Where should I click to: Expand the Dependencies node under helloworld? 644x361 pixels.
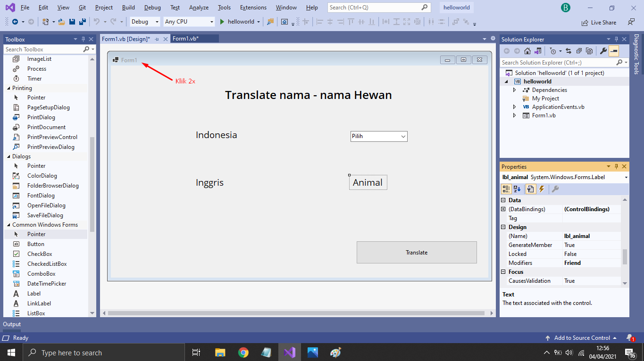click(x=515, y=90)
